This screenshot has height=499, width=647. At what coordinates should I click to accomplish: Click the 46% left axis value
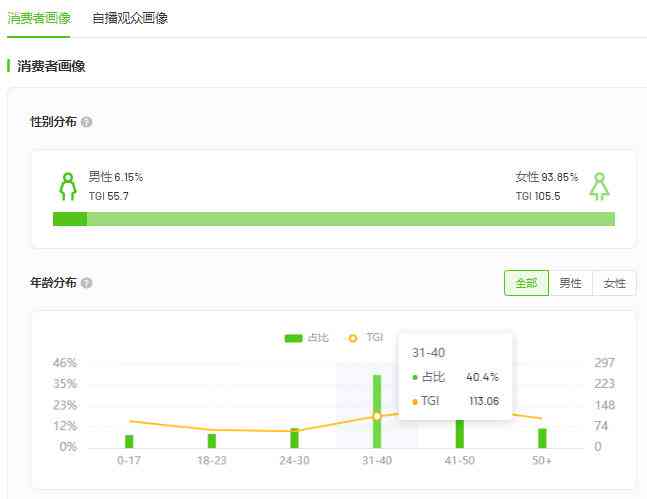65,363
